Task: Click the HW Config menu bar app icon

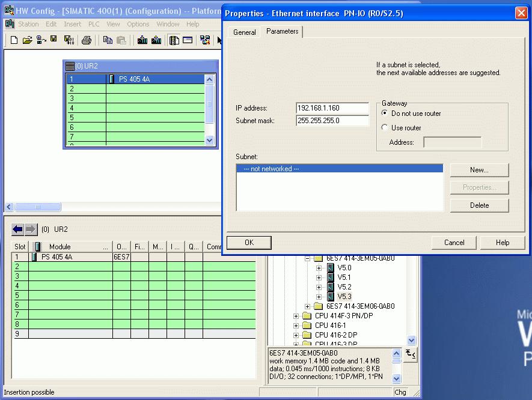Action: point(10,24)
